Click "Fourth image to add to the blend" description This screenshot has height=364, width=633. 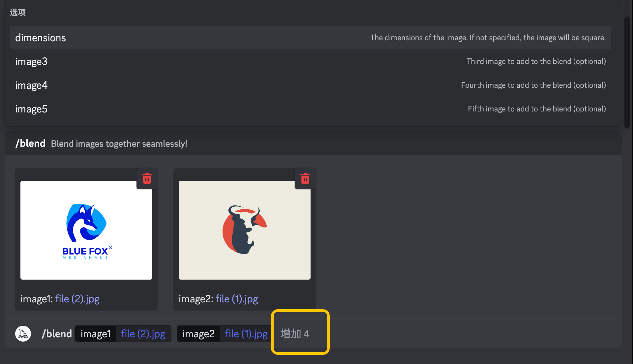533,85
